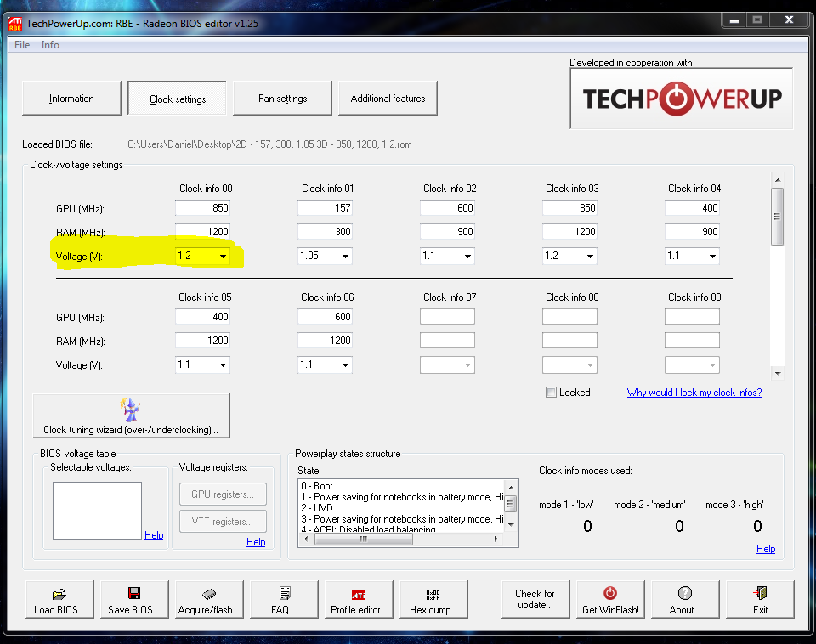Viewport: 816px width, 644px height.
Task: Switch to the Information tab
Action: tap(71, 99)
